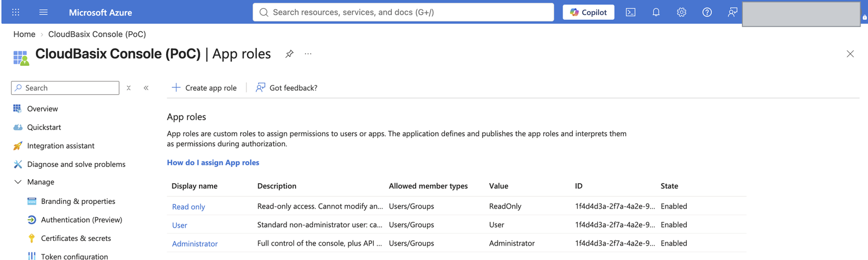Open the User app role
The width and height of the screenshot is (868, 260).
pyautogui.click(x=179, y=225)
